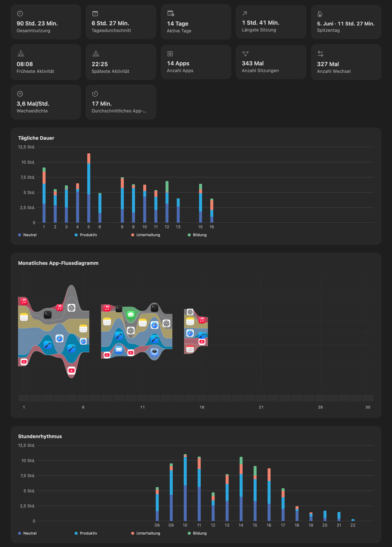Click Produktiv legend label in Stundenrhythmus chart
Image resolution: width=392 pixels, height=547 pixels.
point(88,533)
